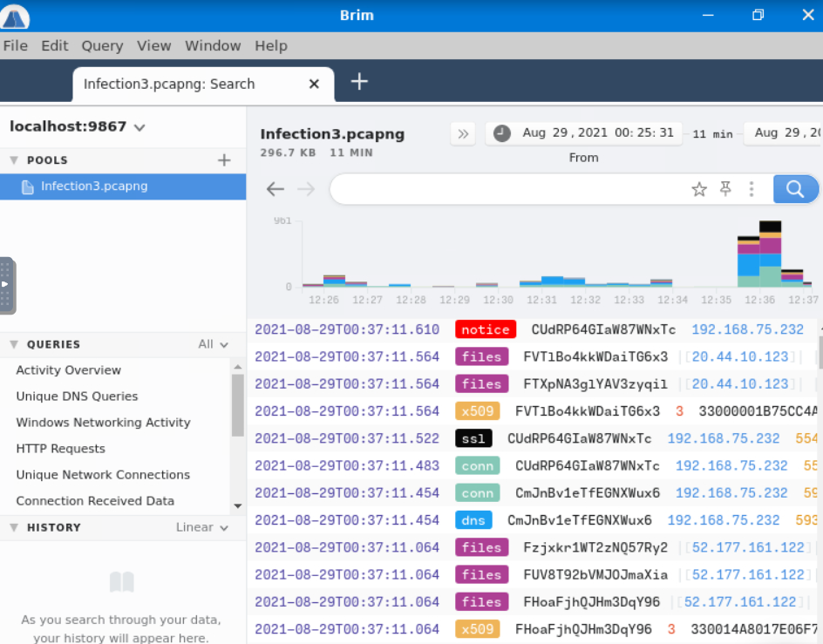Click the 11 min duration label
Viewport: 823px width, 644px height.
[712, 134]
